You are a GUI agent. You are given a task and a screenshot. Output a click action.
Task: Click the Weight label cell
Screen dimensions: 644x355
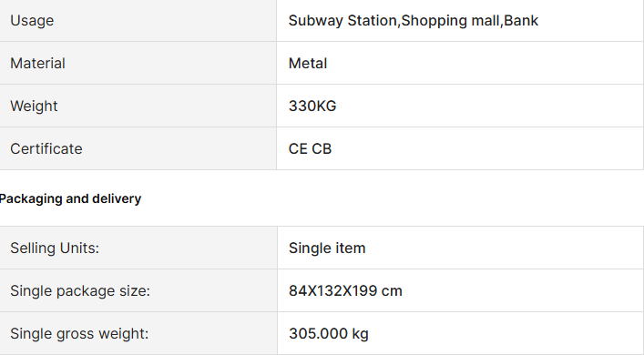(x=138, y=106)
